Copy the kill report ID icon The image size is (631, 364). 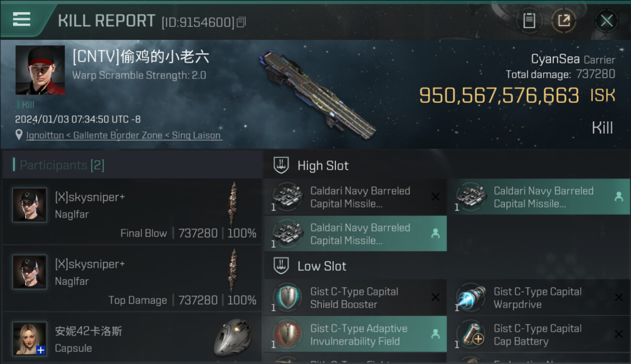pos(242,22)
